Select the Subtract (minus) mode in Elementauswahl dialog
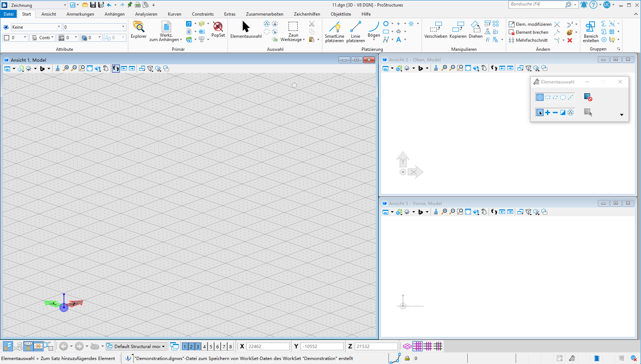 click(x=555, y=113)
